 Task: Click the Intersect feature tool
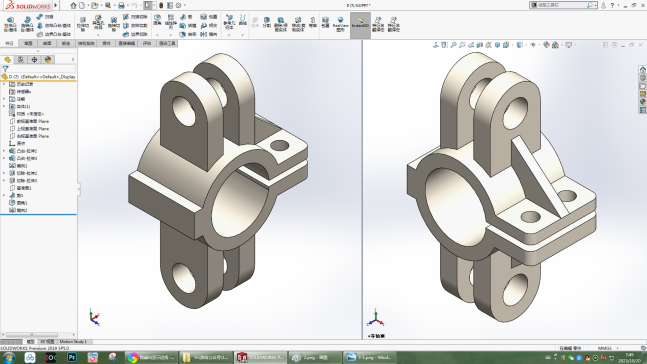(x=208, y=26)
